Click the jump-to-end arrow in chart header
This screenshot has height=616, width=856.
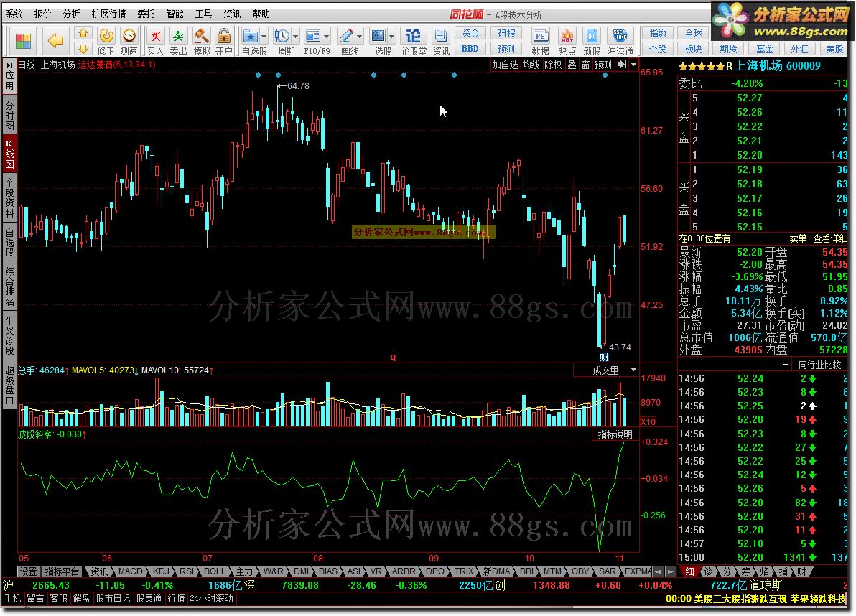(622, 65)
